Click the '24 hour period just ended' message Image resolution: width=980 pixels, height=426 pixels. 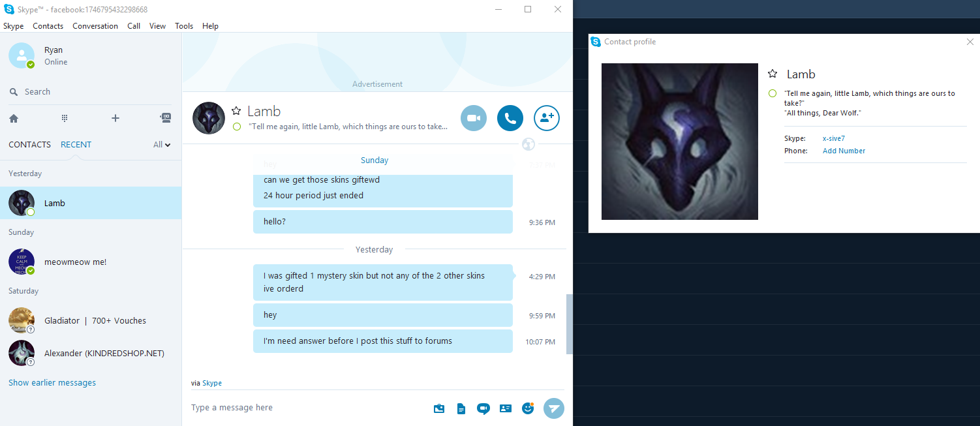(313, 196)
